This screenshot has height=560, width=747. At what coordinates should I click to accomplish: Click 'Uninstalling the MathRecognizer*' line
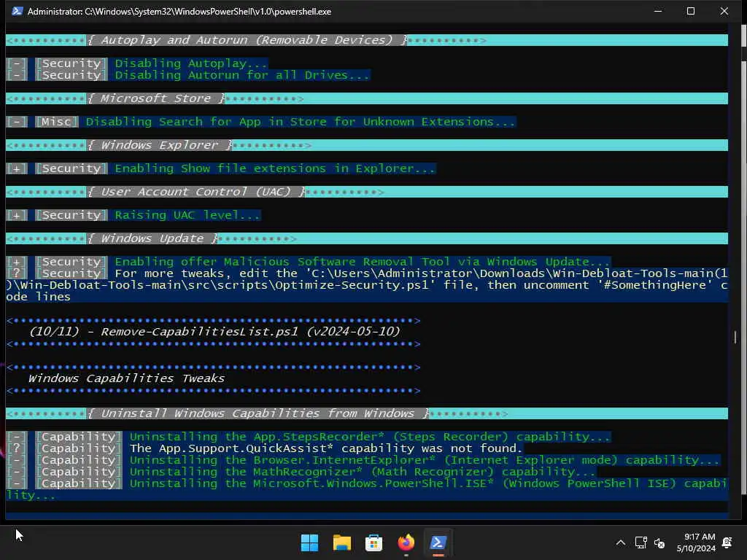[x=363, y=472]
